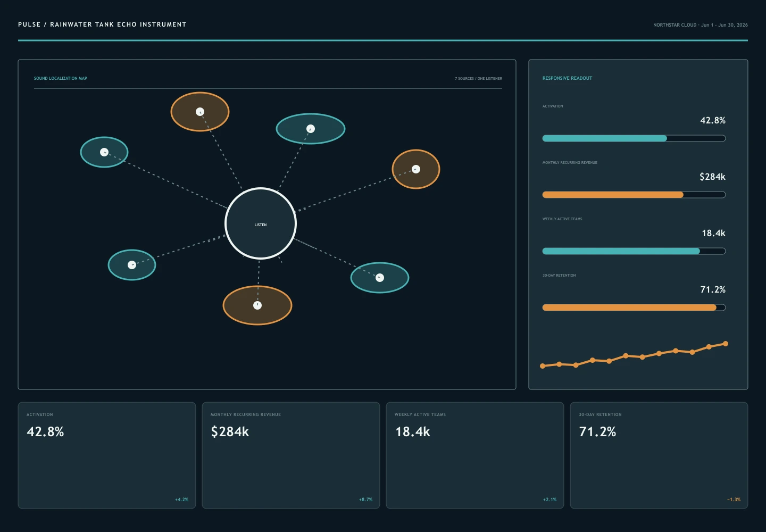This screenshot has width=766, height=532.
Task: Click the 42.8% value in Responsive Readout
Action: (713, 120)
